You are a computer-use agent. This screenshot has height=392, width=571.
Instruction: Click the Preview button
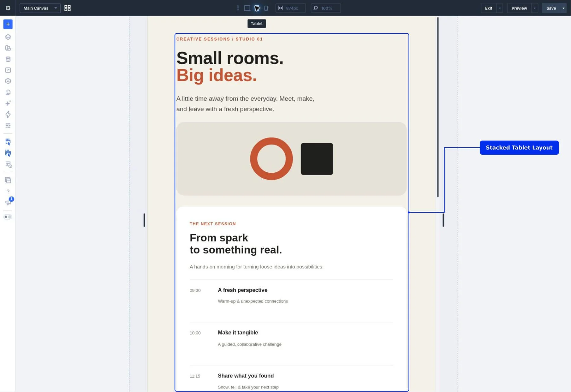[519, 8]
